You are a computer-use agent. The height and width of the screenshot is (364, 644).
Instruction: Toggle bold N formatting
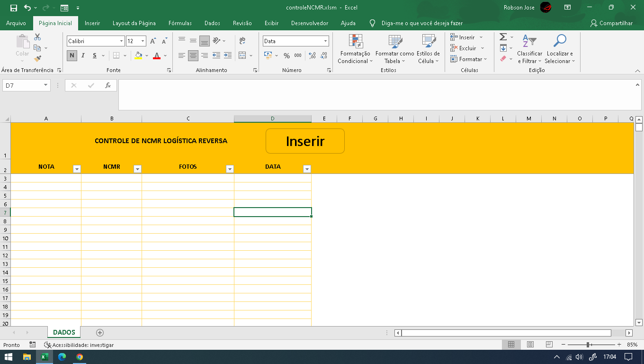[72, 55]
